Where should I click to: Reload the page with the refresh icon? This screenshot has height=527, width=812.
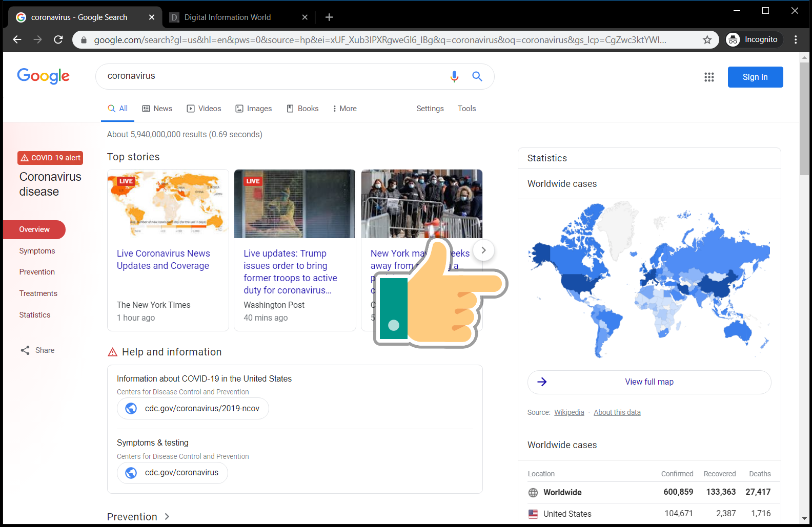pos(58,39)
